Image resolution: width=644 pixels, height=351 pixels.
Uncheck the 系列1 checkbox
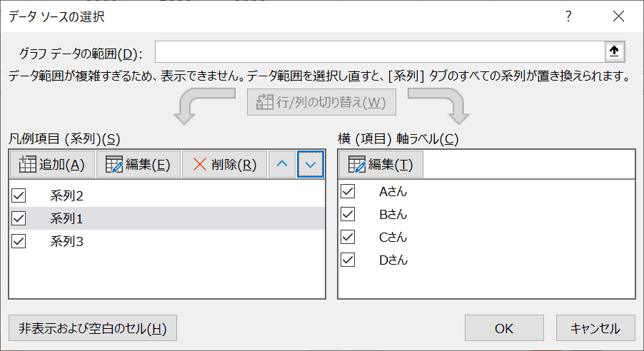click(19, 218)
